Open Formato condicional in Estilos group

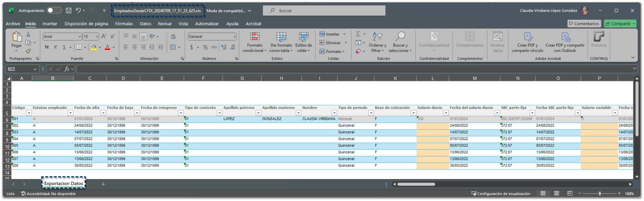pyautogui.click(x=255, y=42)
